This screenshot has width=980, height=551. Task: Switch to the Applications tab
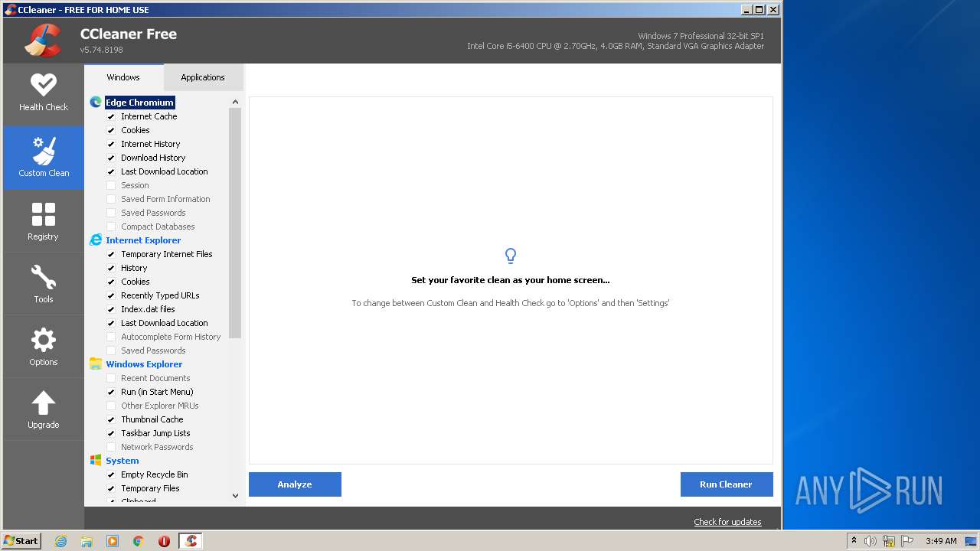[x=203, y=77]
